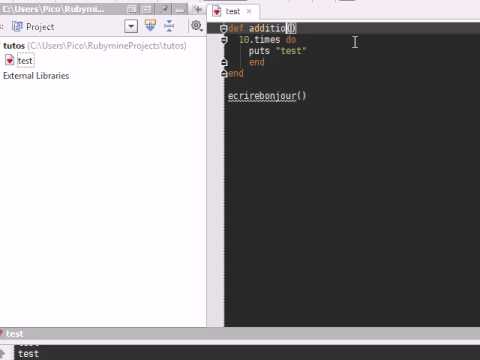Click fold end marker of inner end
This screenshot has width=480, height=360.
[224, 62]
